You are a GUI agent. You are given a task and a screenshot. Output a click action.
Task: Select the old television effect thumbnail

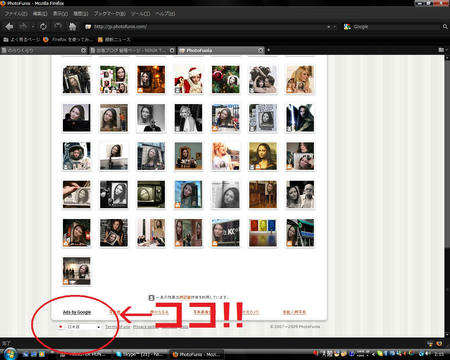[151, 194]
